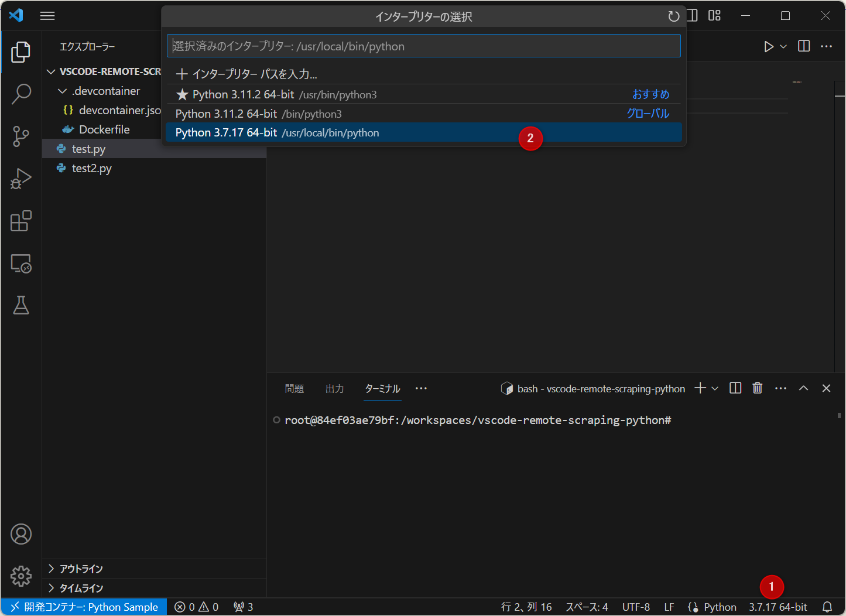Image resolution: width=846 pixels, height=616 pixels.
Task: Open line and column position selector
Action: tap(526, 607)
